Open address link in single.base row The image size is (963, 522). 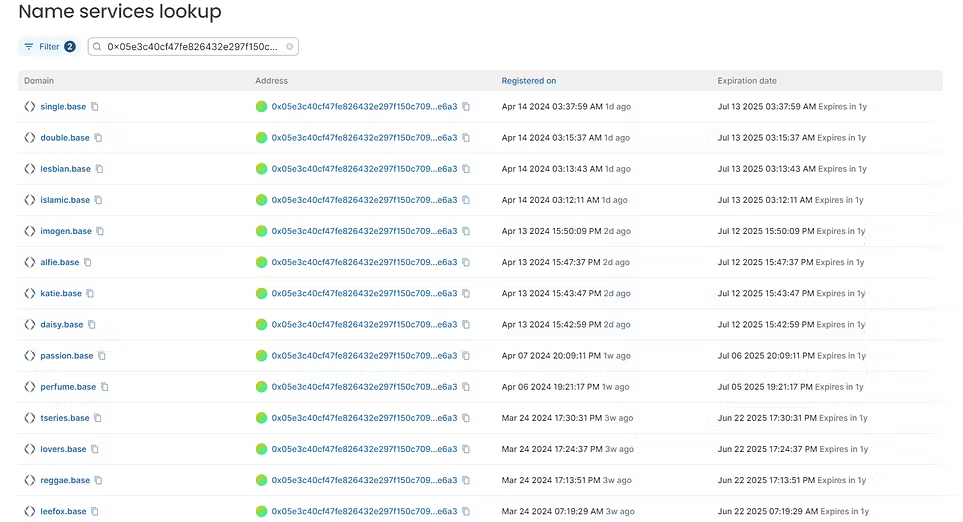tap(364, 106)
